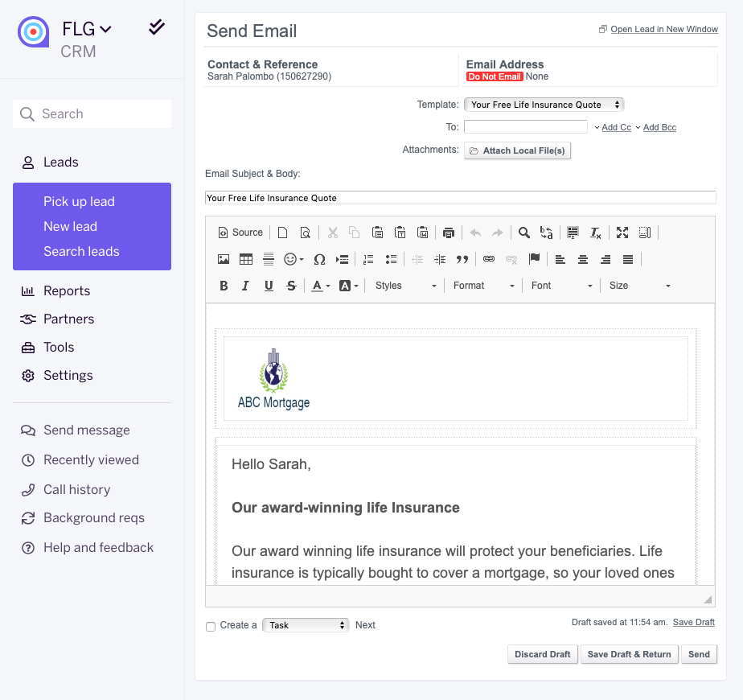
Task: Click Save Draft & Return
Action: pyautogui.click(x=630, y=654)
